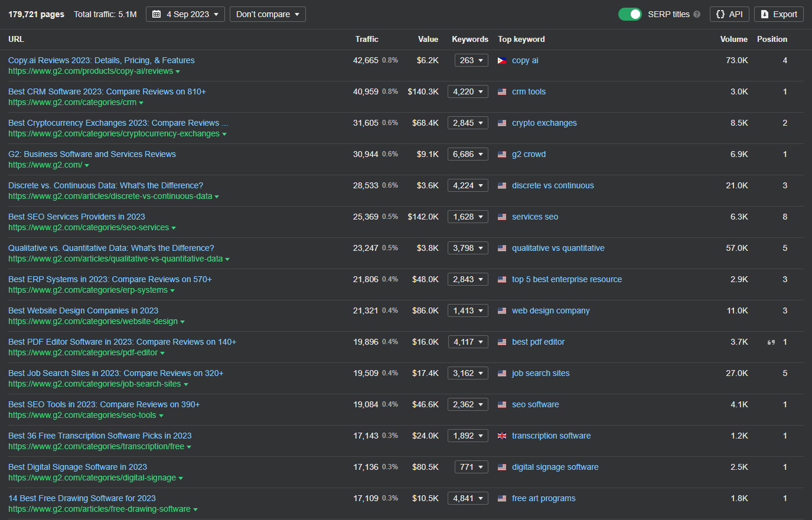Open Qualitative vs. Quantitative Data title link
Screen dimensions: 812x520
(111, 248)
